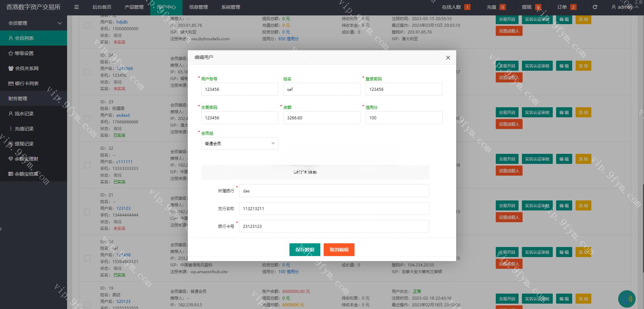Tick the checkbox for user ID 23

(87, 119)
